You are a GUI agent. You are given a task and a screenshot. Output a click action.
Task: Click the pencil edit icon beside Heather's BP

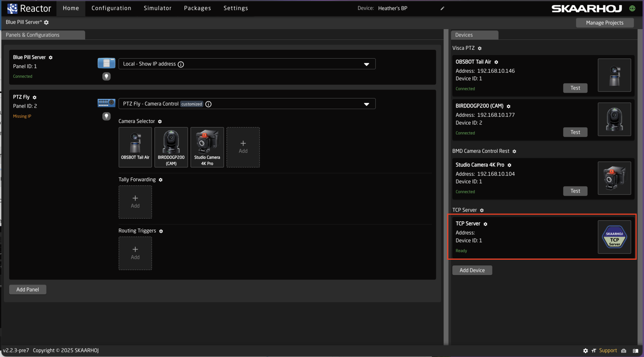tap(442, 8)
